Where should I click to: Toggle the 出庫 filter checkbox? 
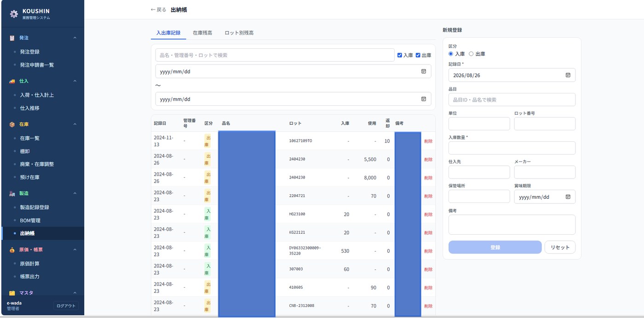[418, 55]
